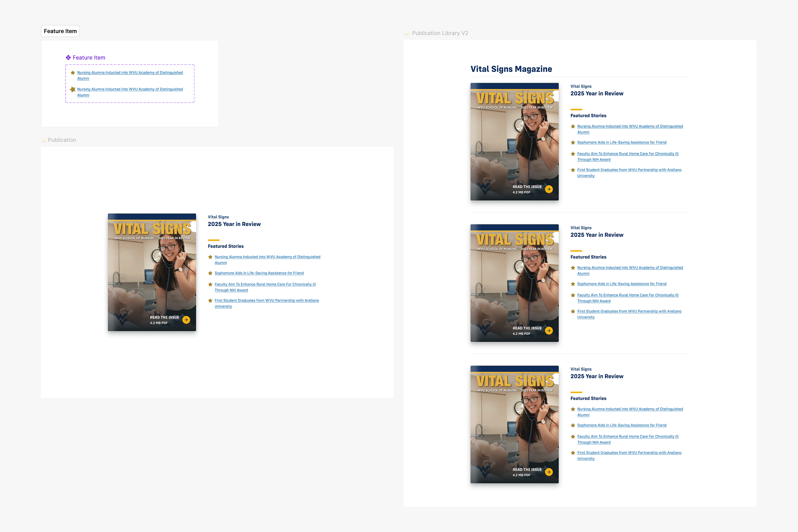Click the star beside Faculty Aim link in Publication frame
Viewport: 798px width, 532px height.
point(210,284)
